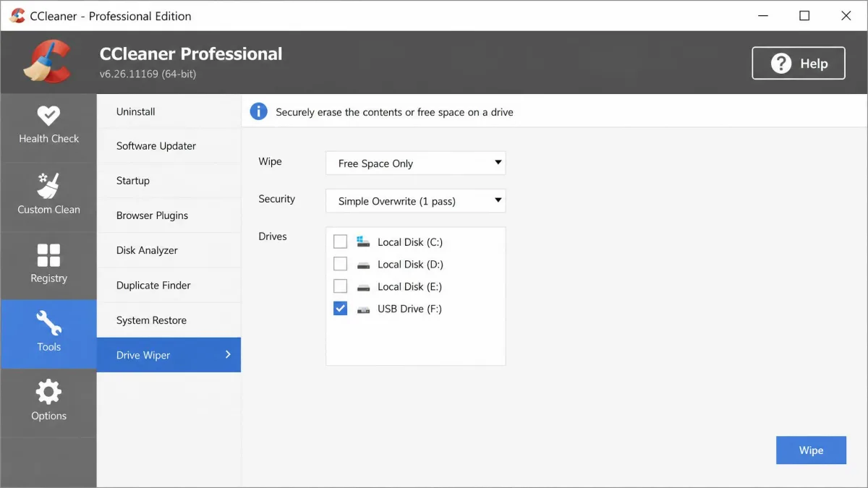Open Registry grid icon in sidebar
Viewport: 868px width, 488px height.
pos(48,255)
